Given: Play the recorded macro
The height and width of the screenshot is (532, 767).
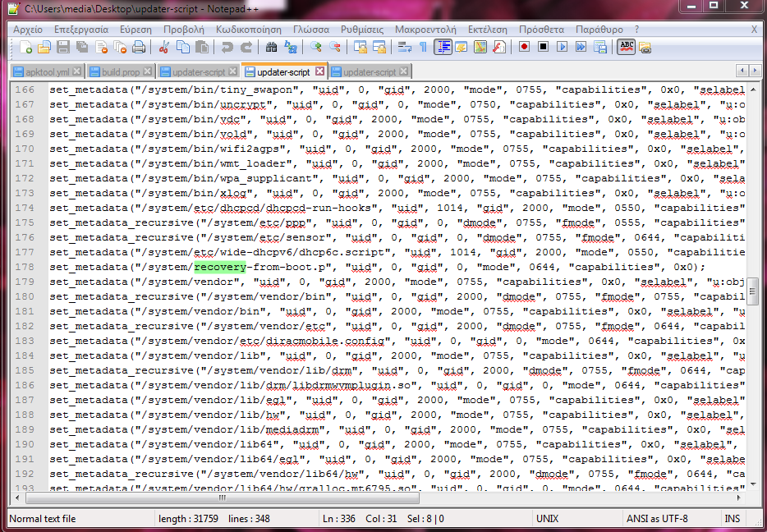Looking at the screenshot, I should [x=562, y=47].
